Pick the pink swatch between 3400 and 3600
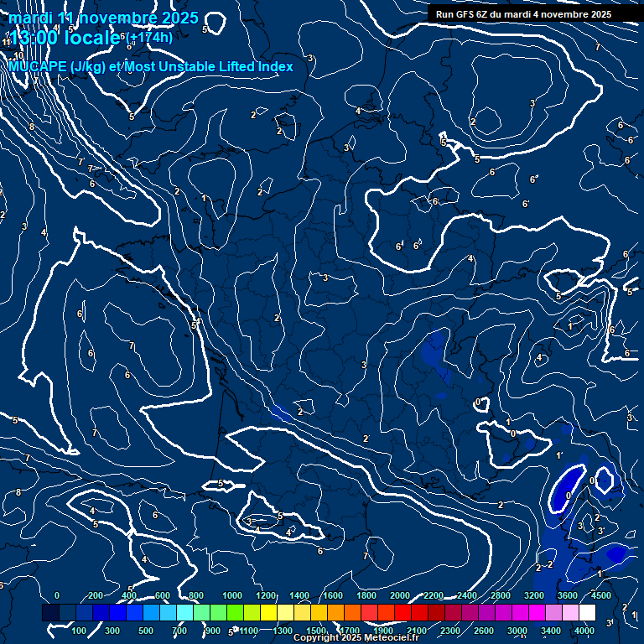This screenshot has height=644, width=644. pos(554,612)
